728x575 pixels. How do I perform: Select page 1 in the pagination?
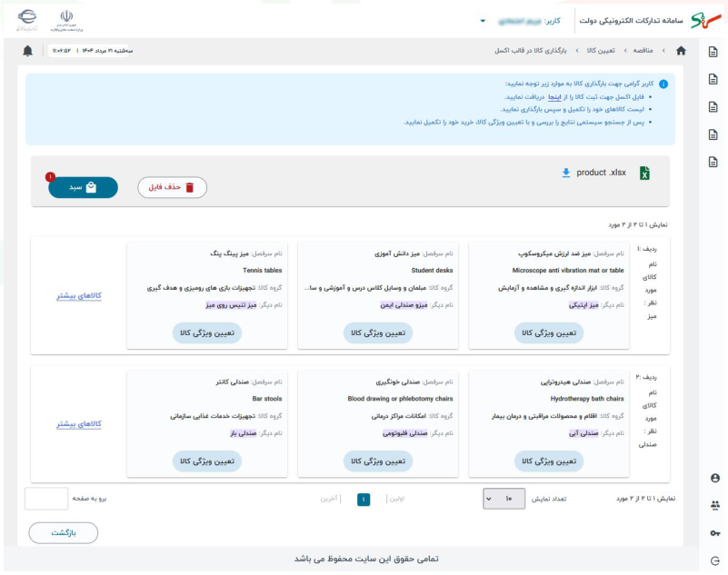[364, 500]
